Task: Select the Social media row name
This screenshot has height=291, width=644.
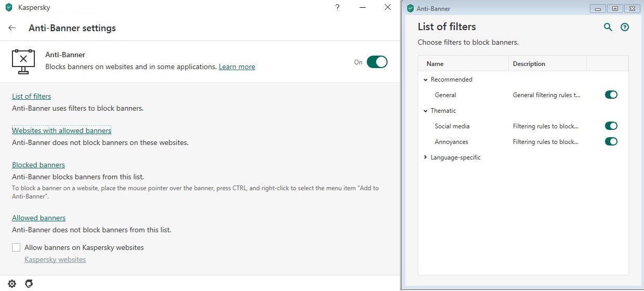Action: tap(452, 126)
